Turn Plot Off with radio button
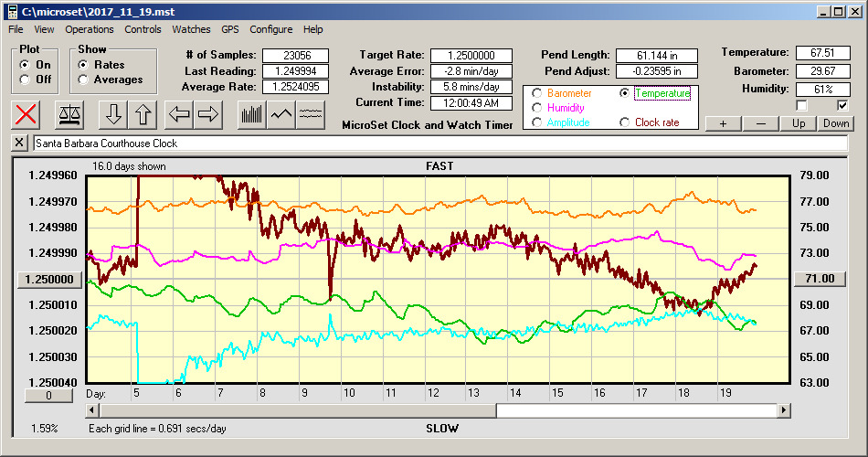This screenshot has height=457, width=868. tap(25, 80)
